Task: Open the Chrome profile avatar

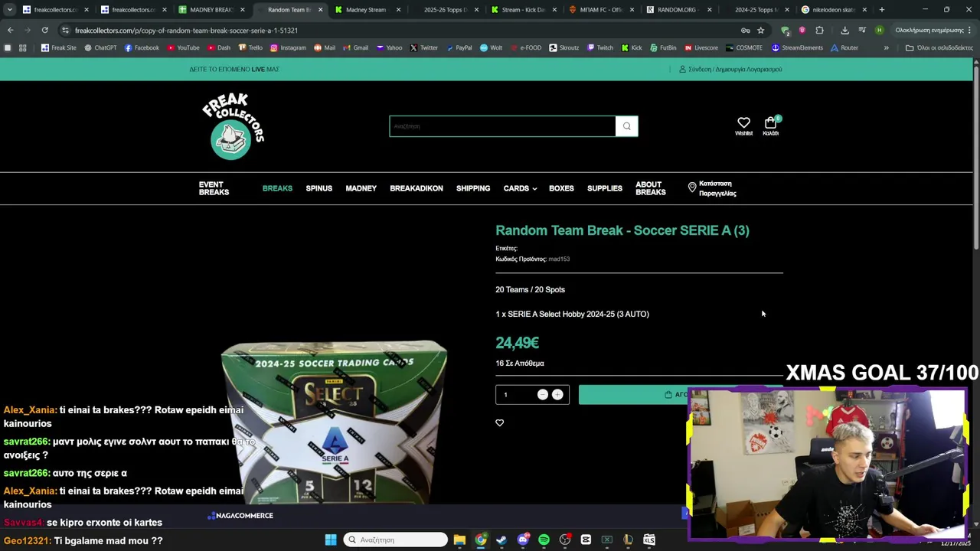Action: (x=879, y=31)
